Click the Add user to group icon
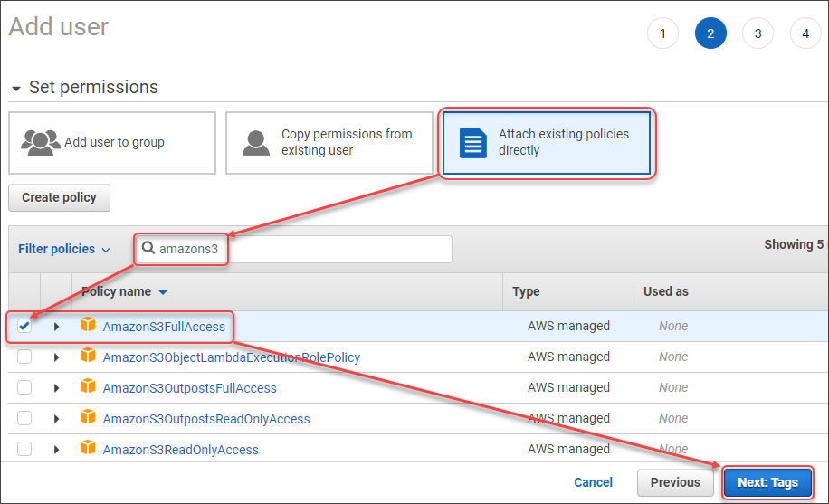829x504 pixels. pyautogui.click(x=40, y=142)
